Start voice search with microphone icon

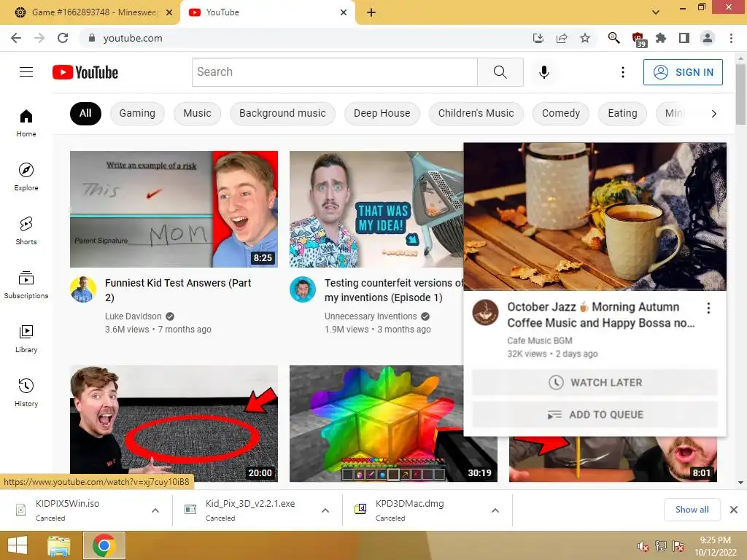click(543, 72)
